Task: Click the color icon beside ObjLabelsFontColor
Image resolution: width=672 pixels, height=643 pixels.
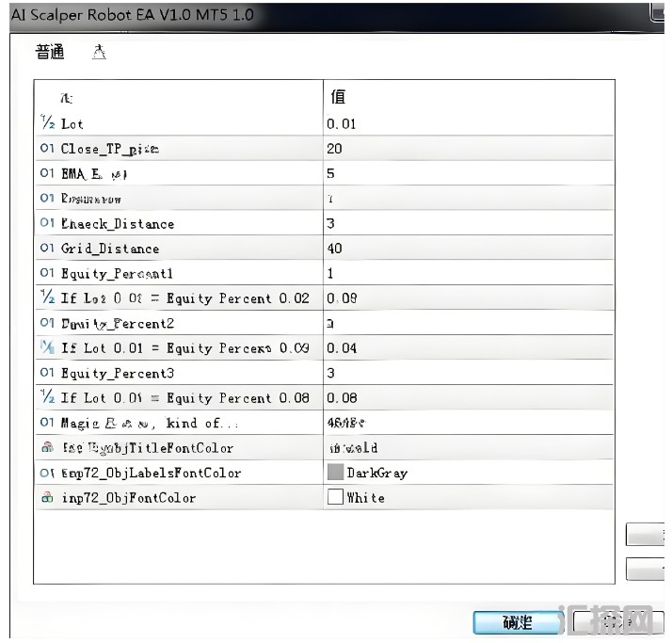Action: tap(47, 473)
